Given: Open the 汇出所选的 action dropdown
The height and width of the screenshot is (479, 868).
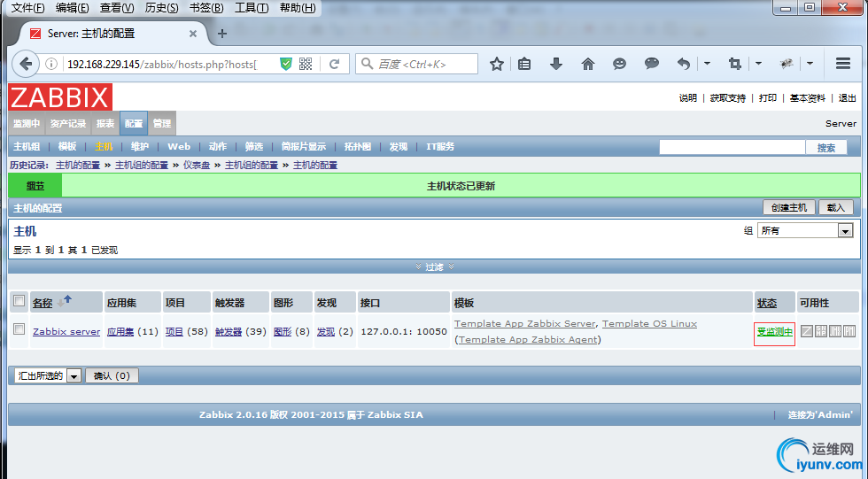Looking at the screenshot, I should click(x=48, y=376).
